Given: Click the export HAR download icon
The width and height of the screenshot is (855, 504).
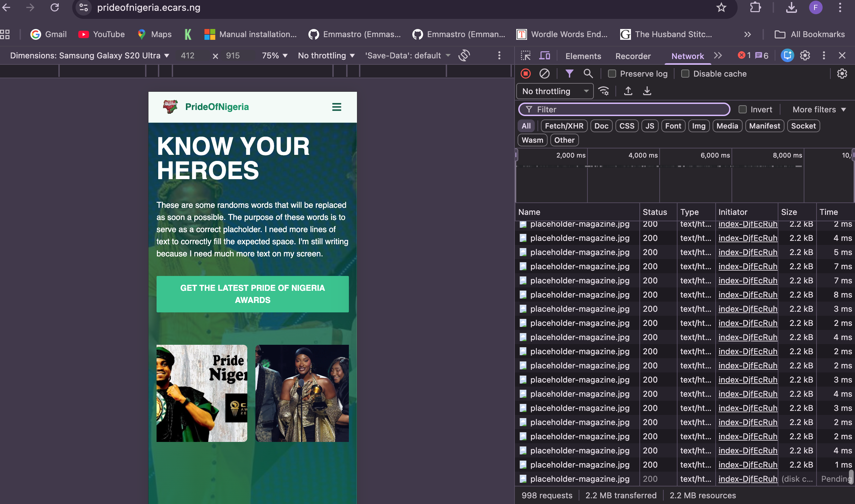Looking at the screenshot, I should click(647, 91).
